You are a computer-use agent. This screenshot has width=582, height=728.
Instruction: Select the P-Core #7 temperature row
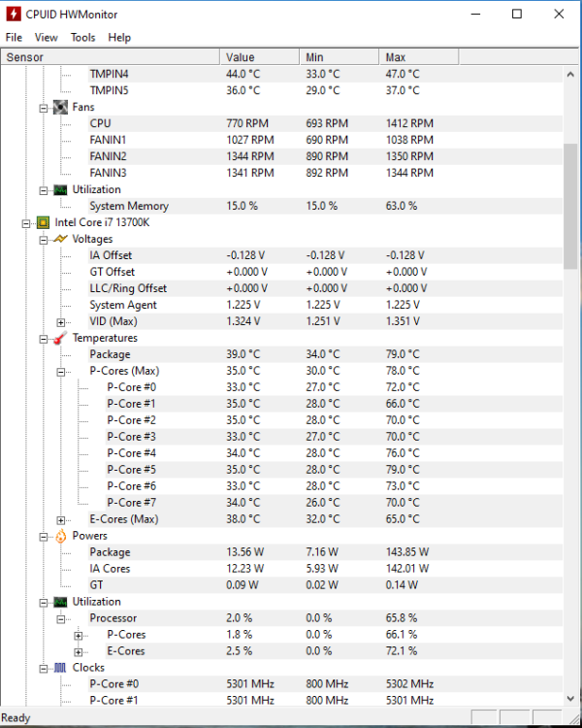(x=334, y=503)
